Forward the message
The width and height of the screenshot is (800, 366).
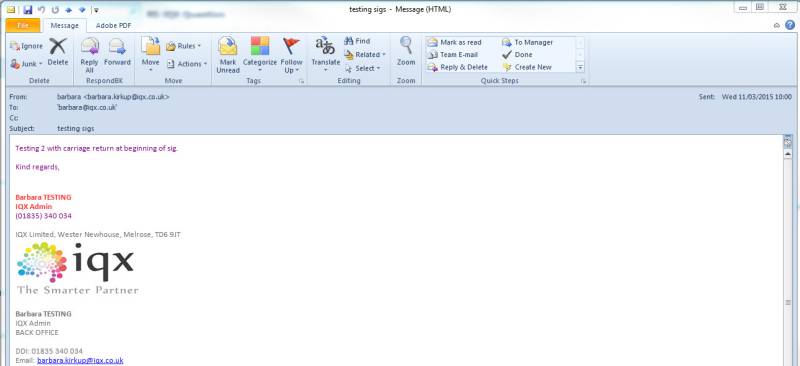click(x=117, y=52)
